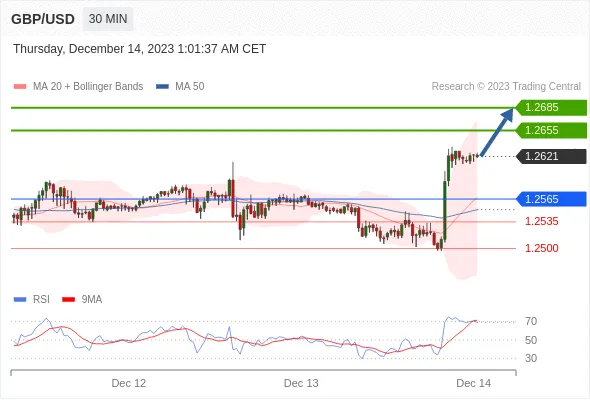
Task: Click the 9MA red legend swatch
Action: 68,300
